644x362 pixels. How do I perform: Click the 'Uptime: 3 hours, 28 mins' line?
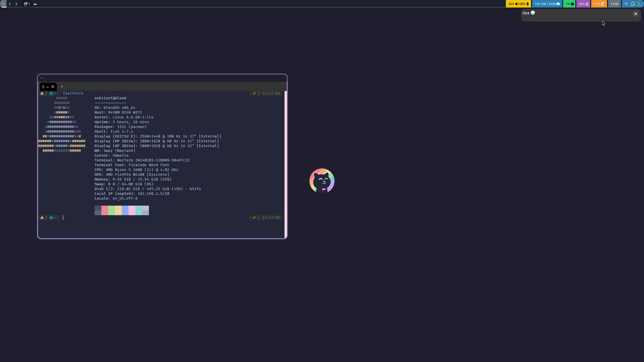tap(122, 122)
